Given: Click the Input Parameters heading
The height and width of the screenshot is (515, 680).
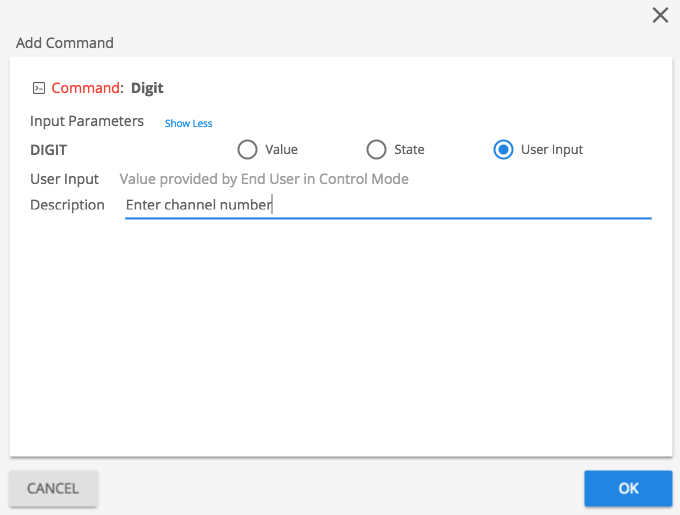Looking at the screenshot, I should 87,121.
